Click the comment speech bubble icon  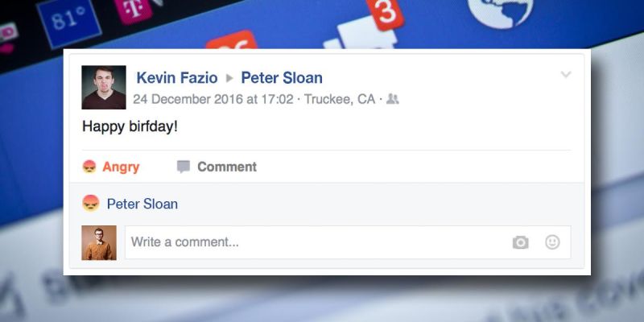tap(184, 167)
